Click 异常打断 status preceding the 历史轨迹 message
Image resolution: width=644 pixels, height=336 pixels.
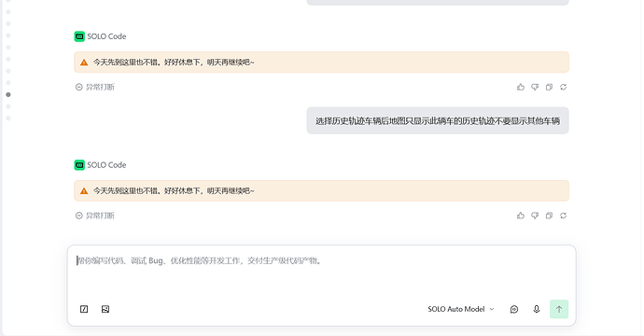(x=95, y=87)
